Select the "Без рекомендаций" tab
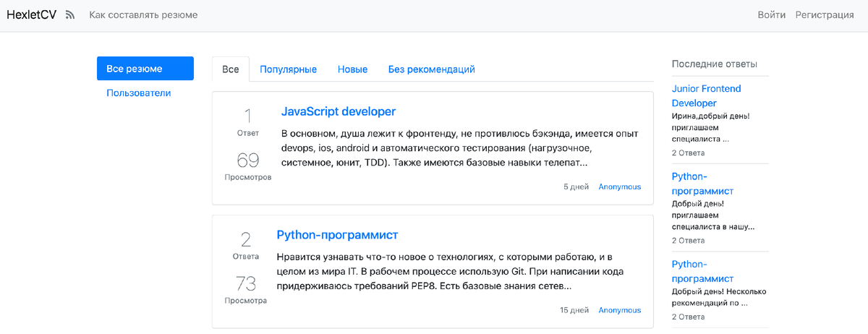The width and height of the screenshot is (868, 334). [x=431, y=69]
